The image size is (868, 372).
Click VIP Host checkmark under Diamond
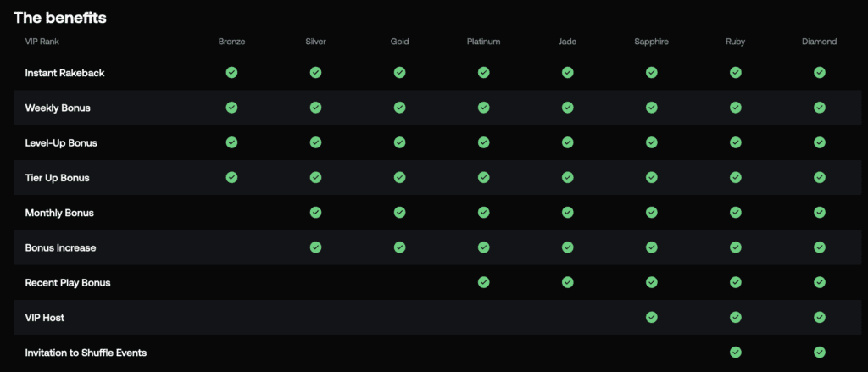pos(820,317)
